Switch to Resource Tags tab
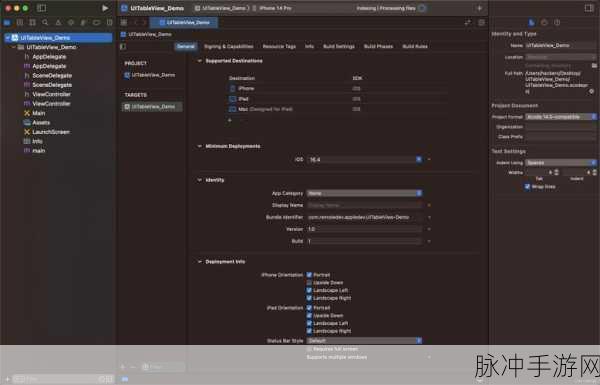 279,46
